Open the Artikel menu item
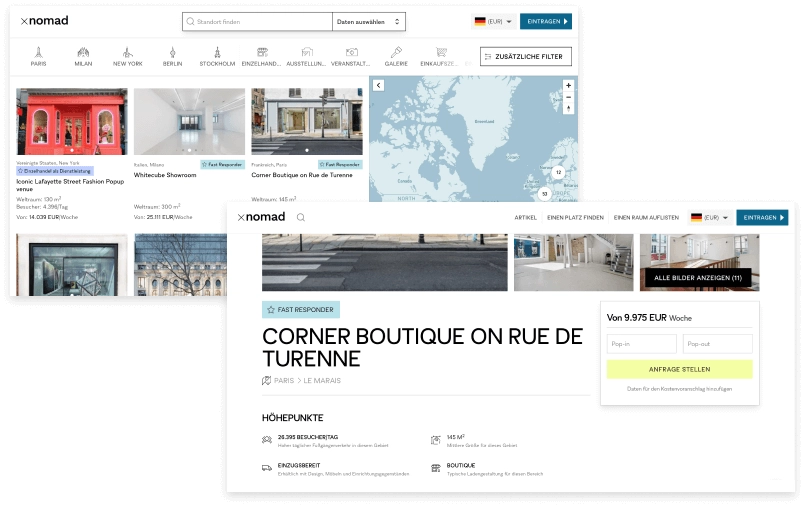This screenshot has width=805, height=506. click(x=526, y=218)
